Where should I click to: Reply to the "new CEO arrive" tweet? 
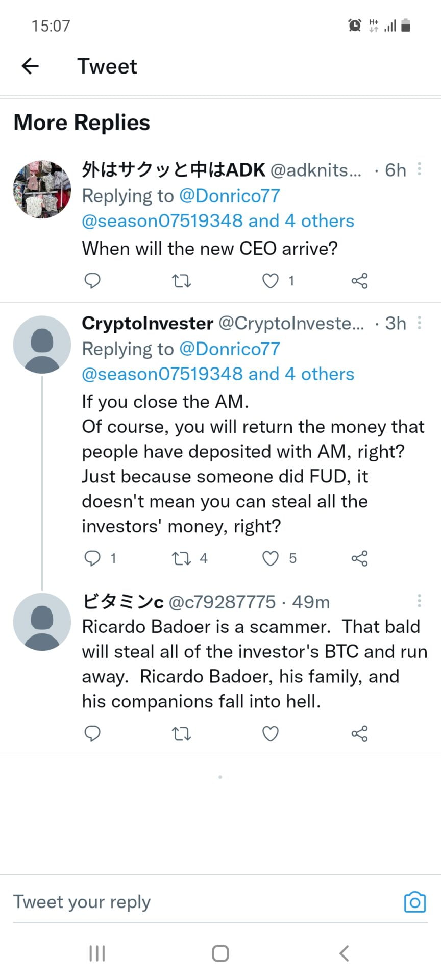[x=92, y=281]
